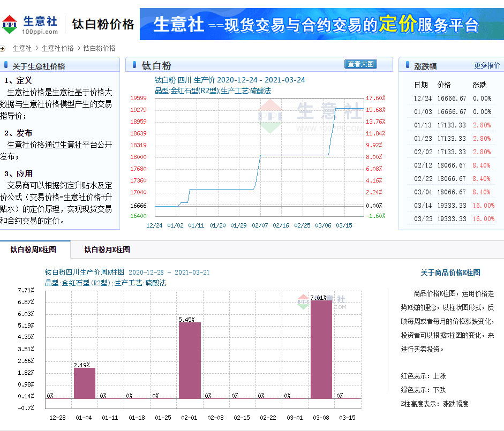
Task: Click the line chart title with date range 2020-12-24
Action: pos(230,80)
